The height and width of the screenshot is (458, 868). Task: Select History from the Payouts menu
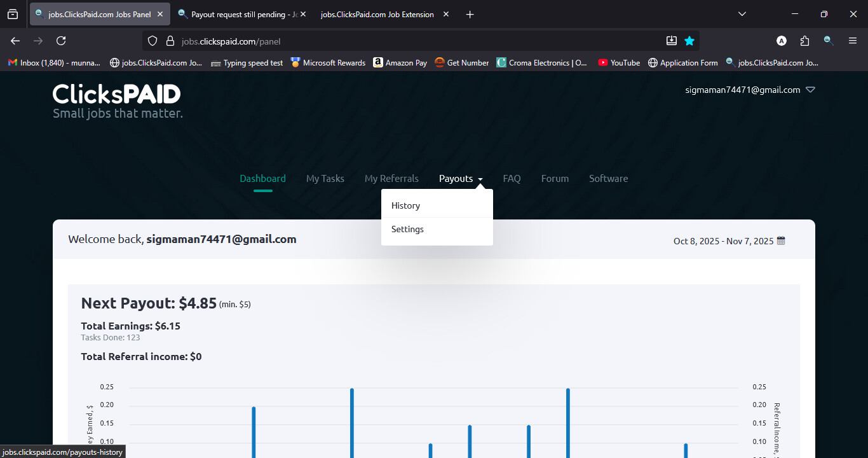click(406, 205)
